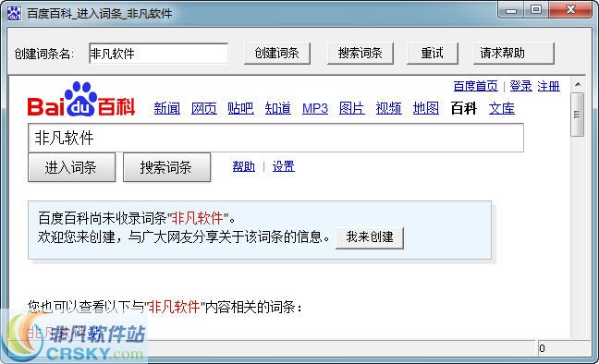
Task: Click the 重试 button
Action: tap(433, 53)
